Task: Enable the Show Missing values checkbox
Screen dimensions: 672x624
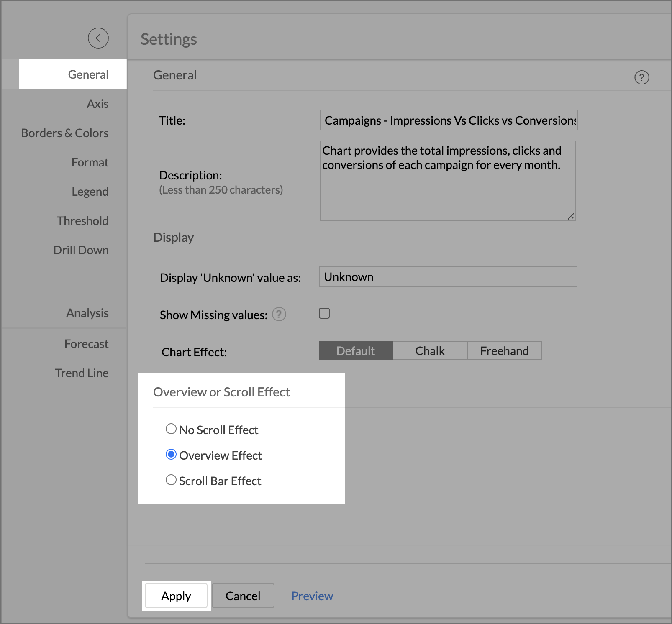Action: [324, 313]
